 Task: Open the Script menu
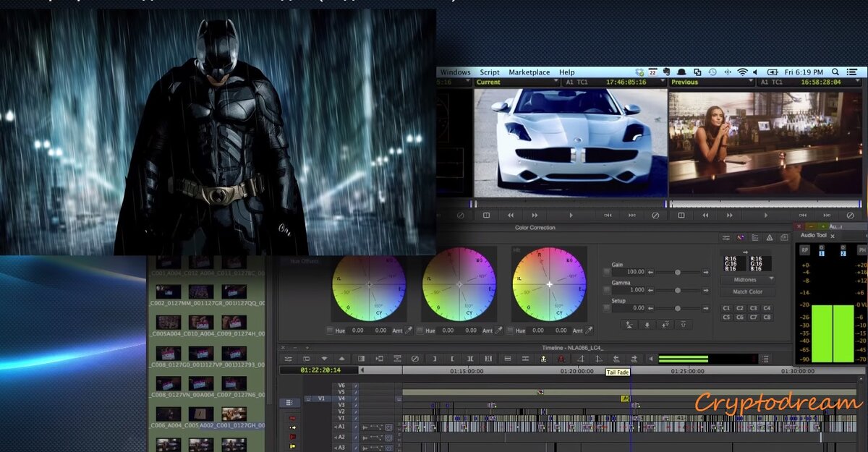click(x=490, y=72)
